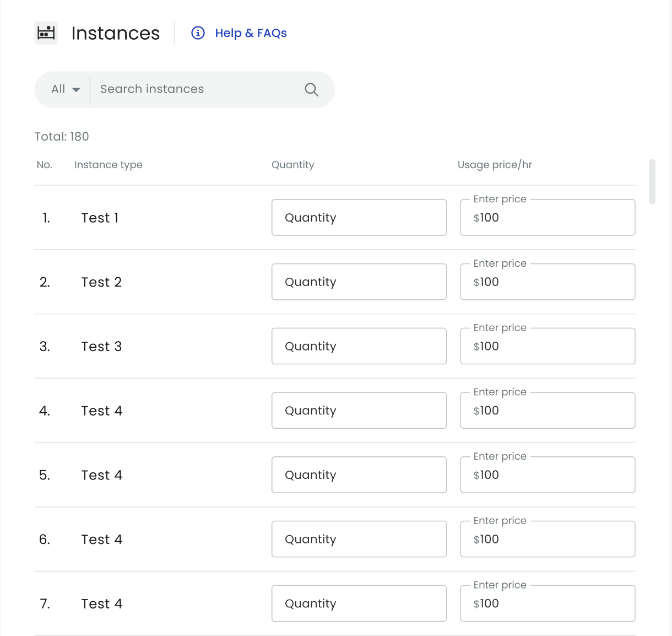The height and width of the screenshot is (636, 672).
Task: Expand the All filter dropdown
Action: click(x=65, y=89)
